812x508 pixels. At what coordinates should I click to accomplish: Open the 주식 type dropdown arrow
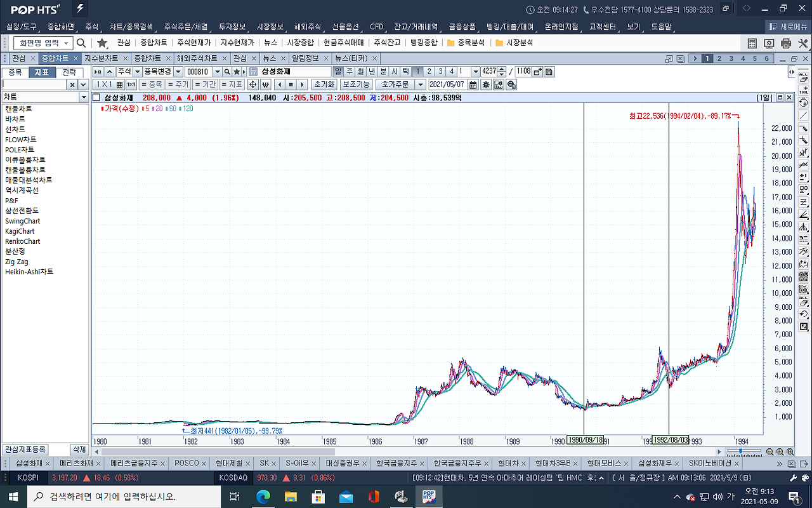pyautogui.click(x=137, y=72)
